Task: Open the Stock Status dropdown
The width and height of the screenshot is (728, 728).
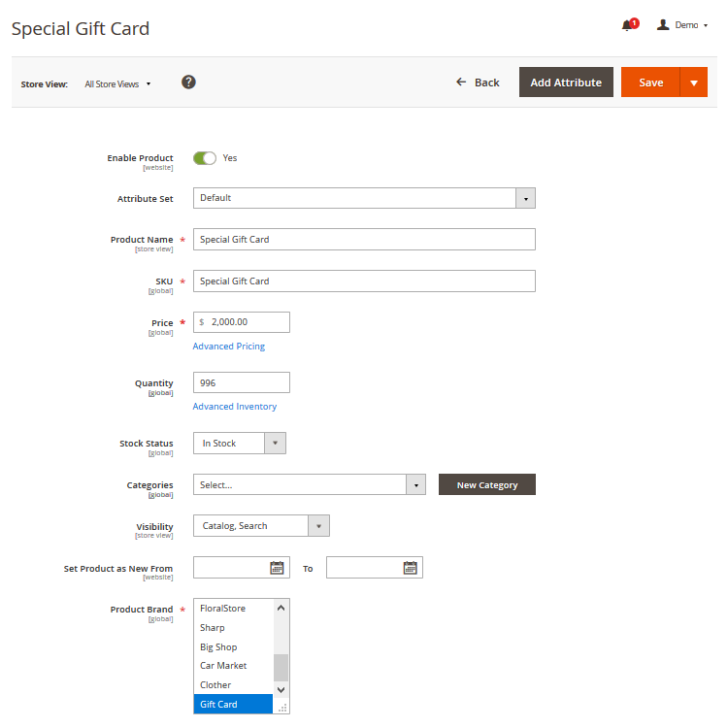Action: [275, 444]
